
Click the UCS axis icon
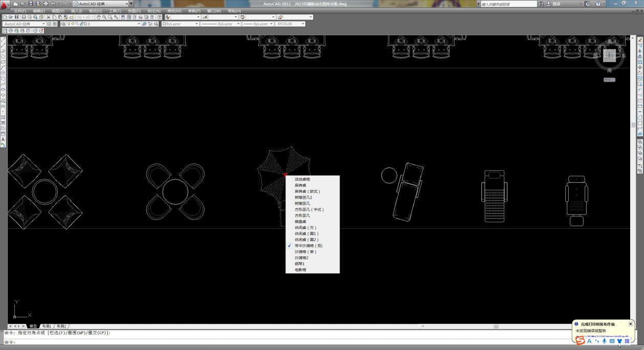[x=23, y=309]
